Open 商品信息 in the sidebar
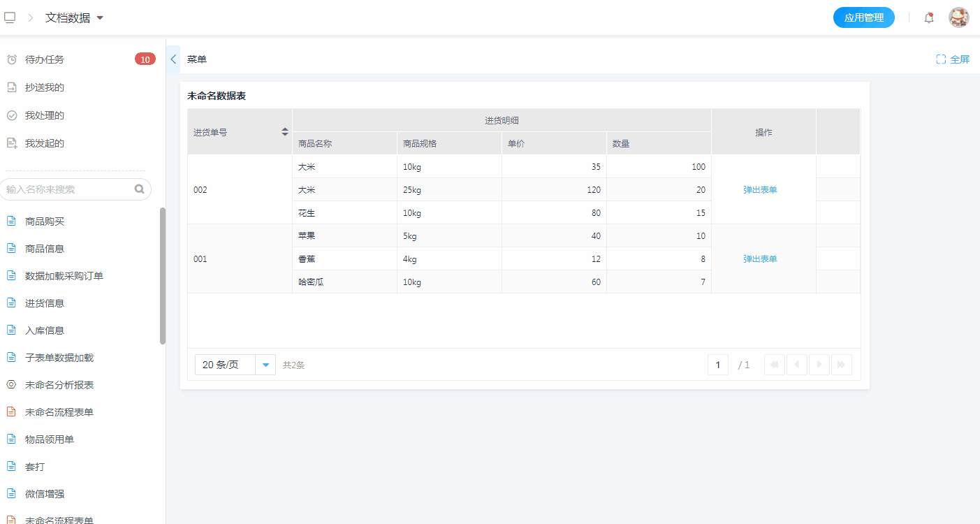This screenshot has height=524, width=980. [x=45, y=249]
